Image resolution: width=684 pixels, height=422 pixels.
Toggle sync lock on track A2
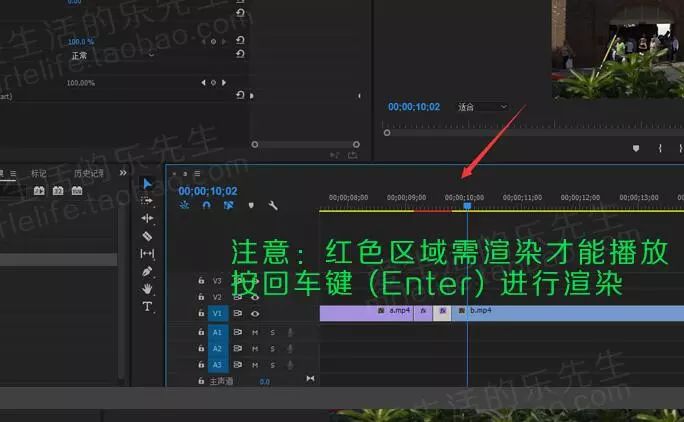238,348
